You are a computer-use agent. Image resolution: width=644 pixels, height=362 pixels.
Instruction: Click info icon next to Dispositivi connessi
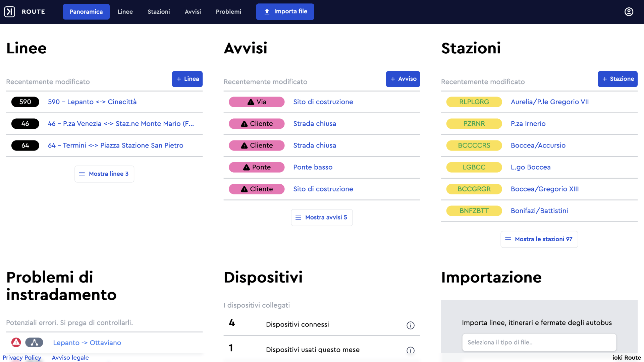point(410,325)
